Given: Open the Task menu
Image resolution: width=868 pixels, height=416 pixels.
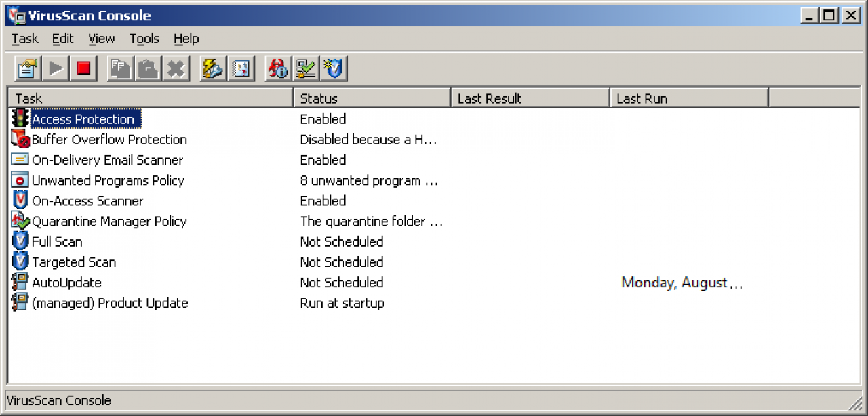Looking at the screenshot, I should tap(25, 39).
